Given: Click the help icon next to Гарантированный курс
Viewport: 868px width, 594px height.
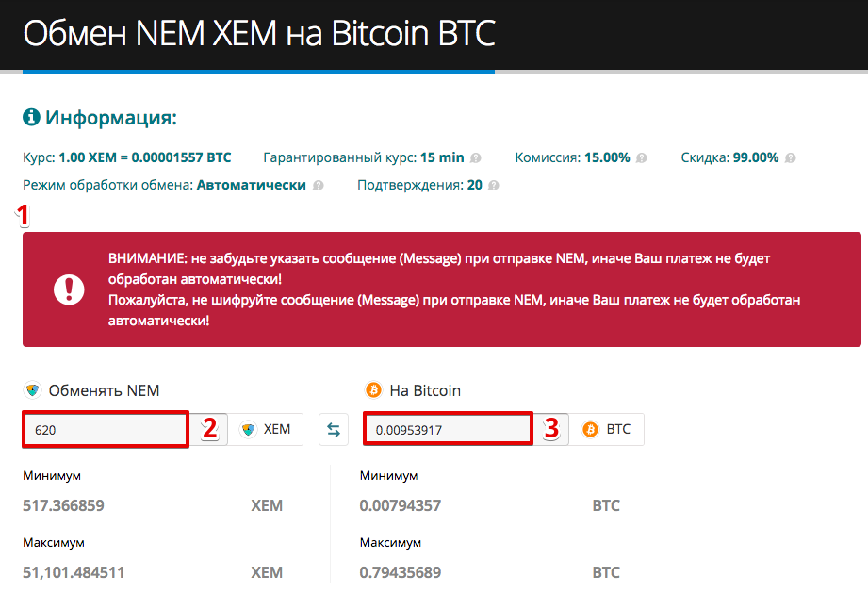Looking at the screenshot, I should pyautogui.click(x=476, y=158).
